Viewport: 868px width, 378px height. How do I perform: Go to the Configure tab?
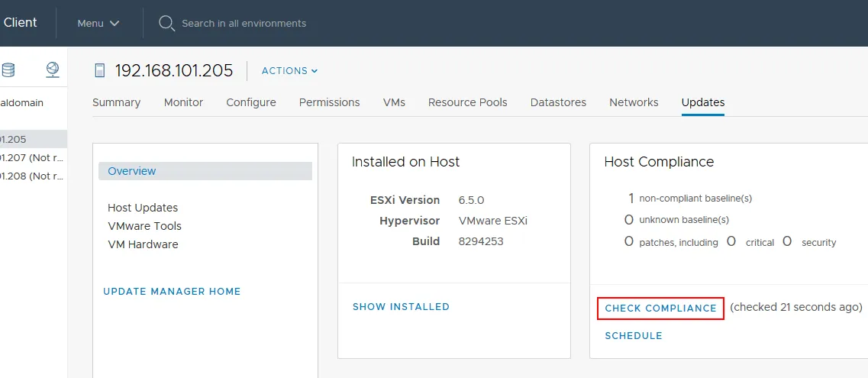[x=251, y=102]
